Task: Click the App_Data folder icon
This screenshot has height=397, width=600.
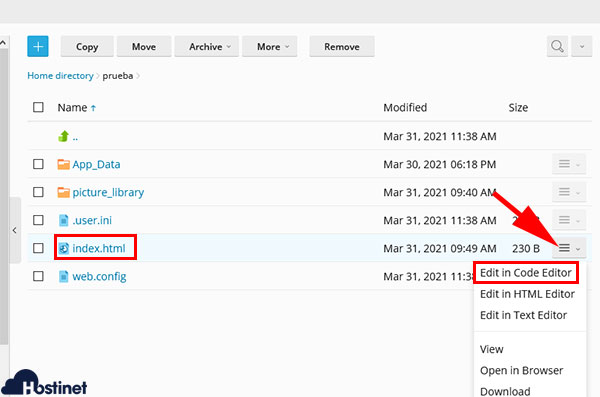Action: [64, 164]
